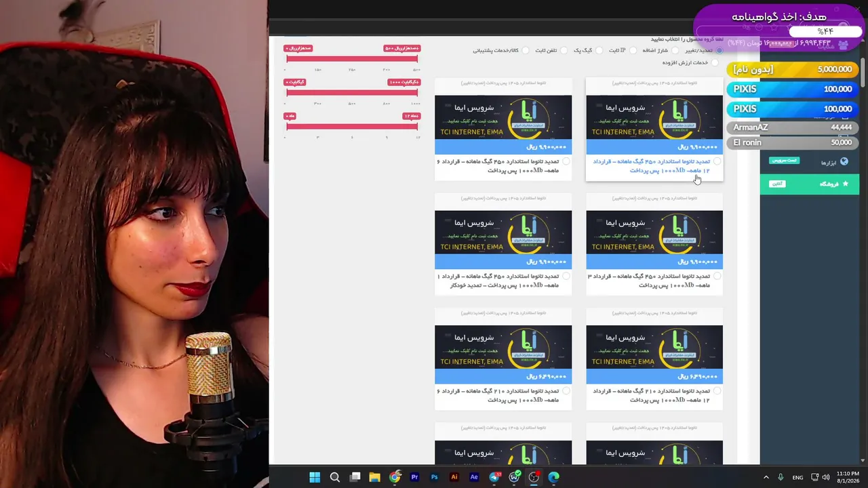Image resolution: width=868 pixels, height=488 pixels.
Task: Open the Windows Start menu
Action: pyautogui.click(x=315, y=477)
